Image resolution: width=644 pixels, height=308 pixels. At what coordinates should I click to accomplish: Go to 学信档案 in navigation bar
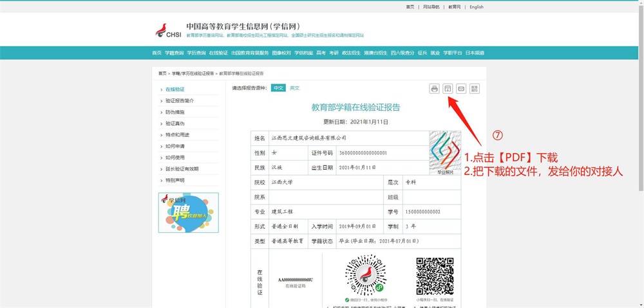pos(303,53)
